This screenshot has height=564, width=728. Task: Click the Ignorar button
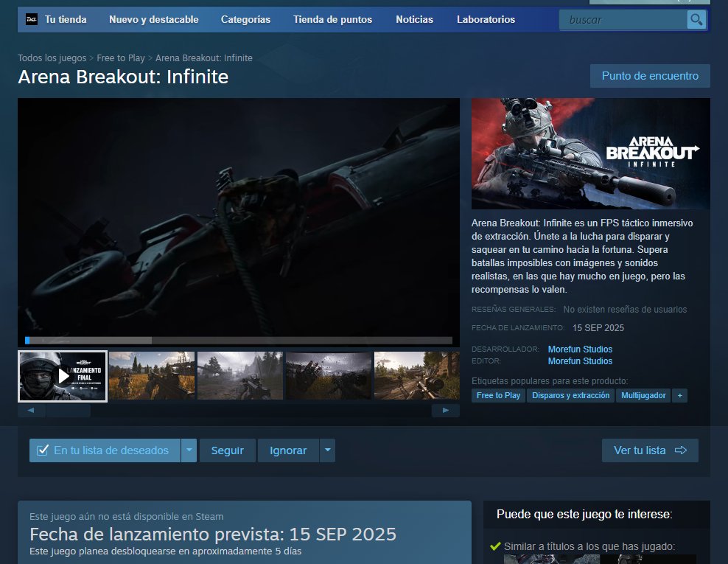[x=288, y=450]
